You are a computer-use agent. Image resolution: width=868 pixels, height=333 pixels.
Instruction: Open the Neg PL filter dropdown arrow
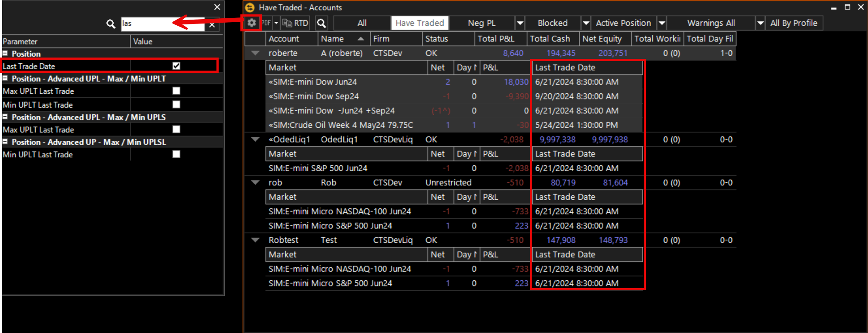520,23
